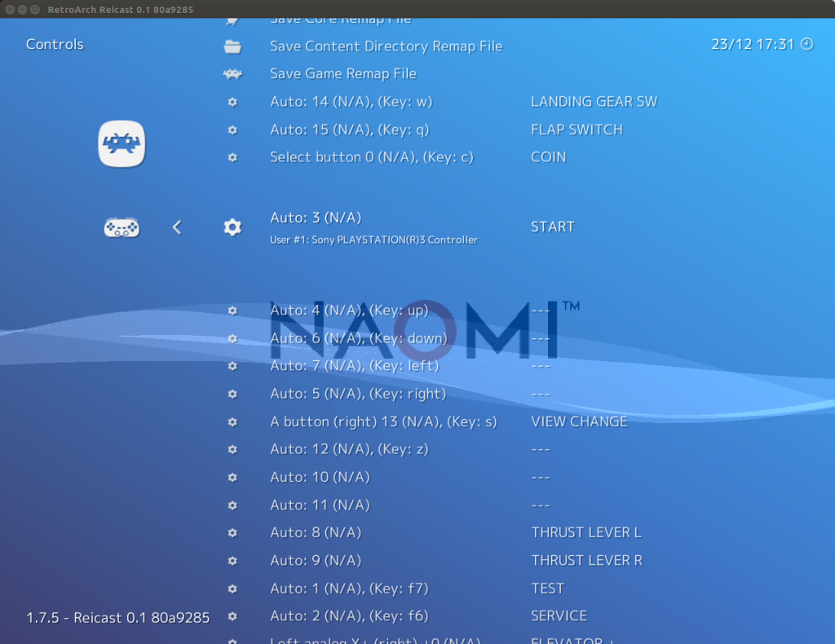Viewport: 835px width, 644px height.
Task: Click User #1: Sony PLAYSTATION(R)3 Controller sublabel
Action: [373, 240]
